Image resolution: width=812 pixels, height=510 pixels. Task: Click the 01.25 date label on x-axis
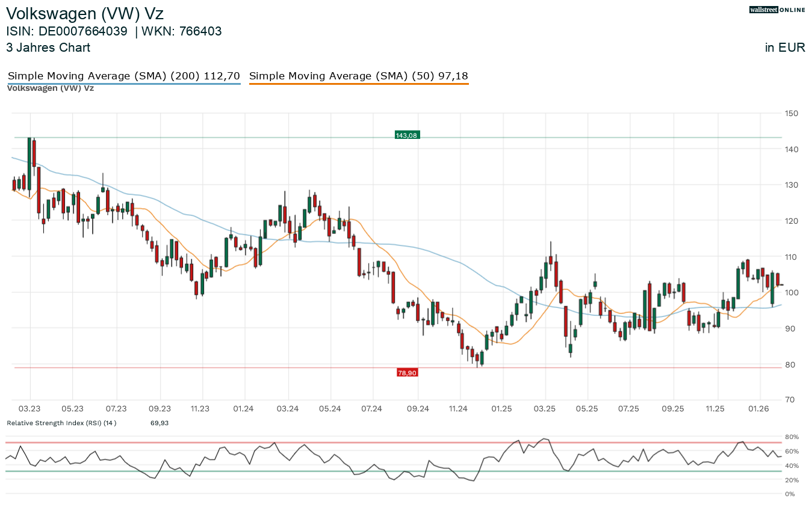coord(501,409)
